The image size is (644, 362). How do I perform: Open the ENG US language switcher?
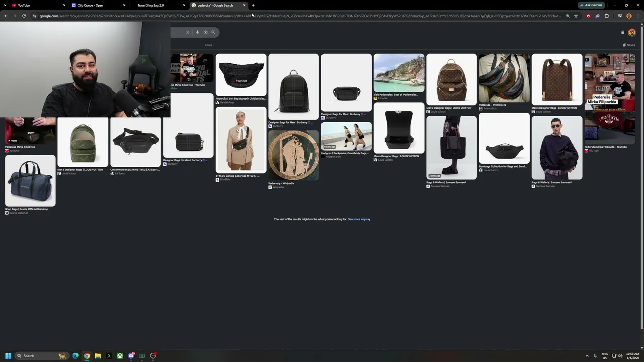(605, 356)
